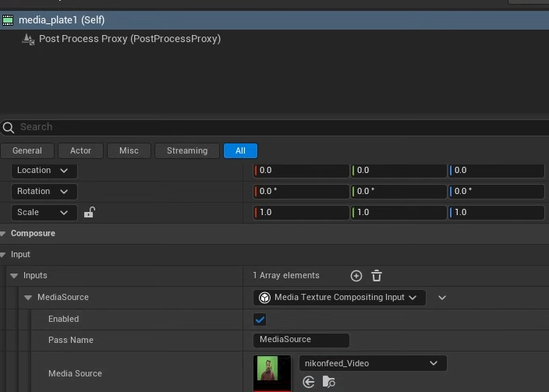The width and height of the screenshot is (549, 392).
Task: Add an element to Inputs array
Action: point(356,276)
